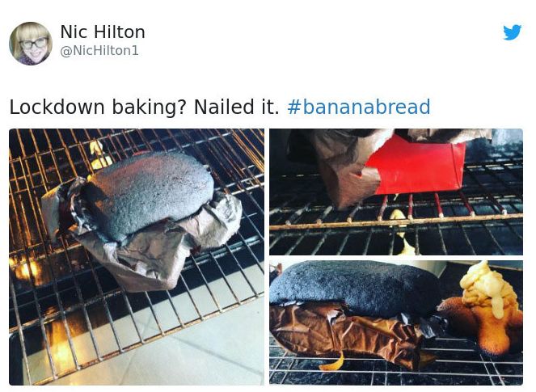Open the Nic Hilton display name link
Screen dimensions: 536x392
(x=103, y=32)
